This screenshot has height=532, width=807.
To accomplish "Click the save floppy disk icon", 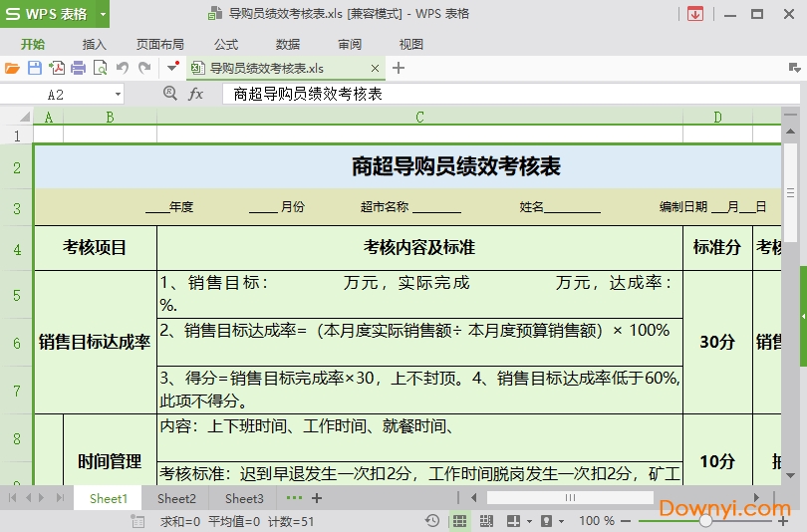I will tap(35, 68).
